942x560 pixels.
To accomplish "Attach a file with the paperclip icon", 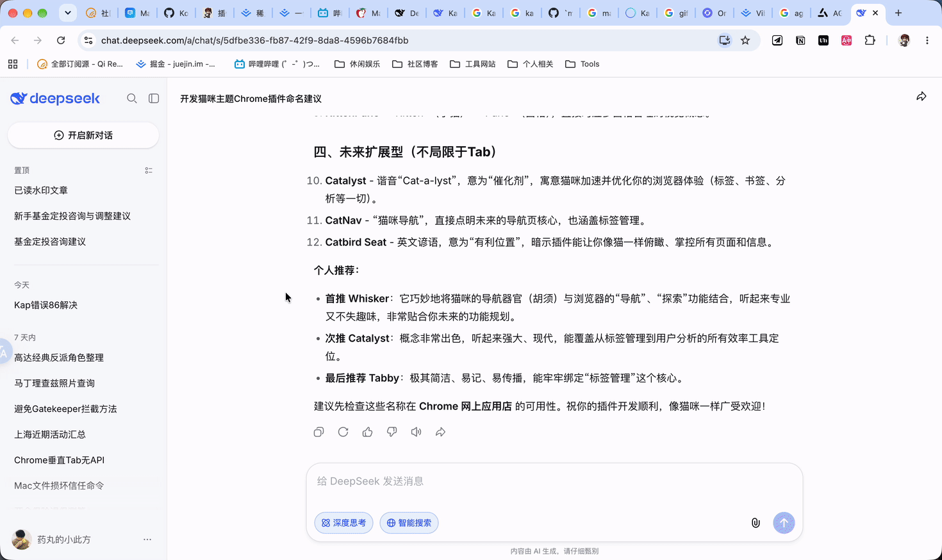I will tap(756, 523).
